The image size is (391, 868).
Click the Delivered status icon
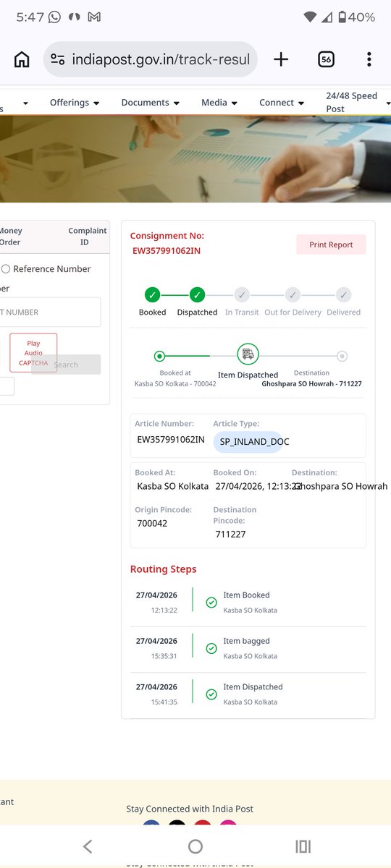coord(343,294)
